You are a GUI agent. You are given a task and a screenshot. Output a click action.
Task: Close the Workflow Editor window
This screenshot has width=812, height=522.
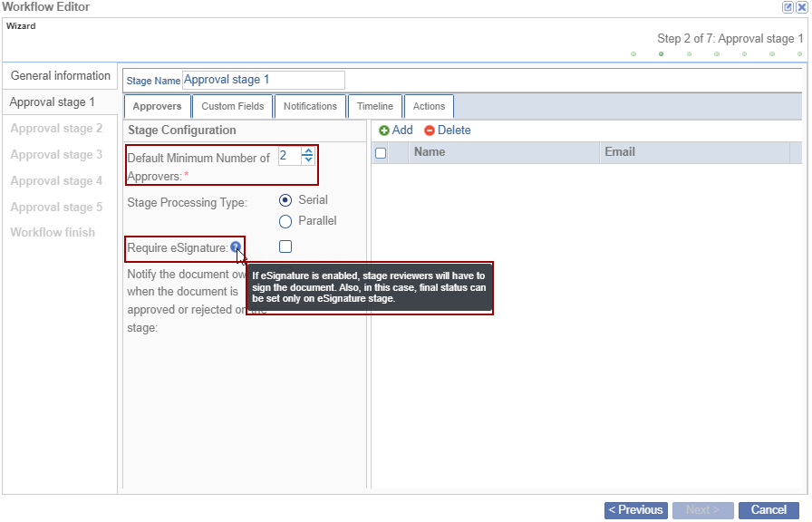point(801,7)
